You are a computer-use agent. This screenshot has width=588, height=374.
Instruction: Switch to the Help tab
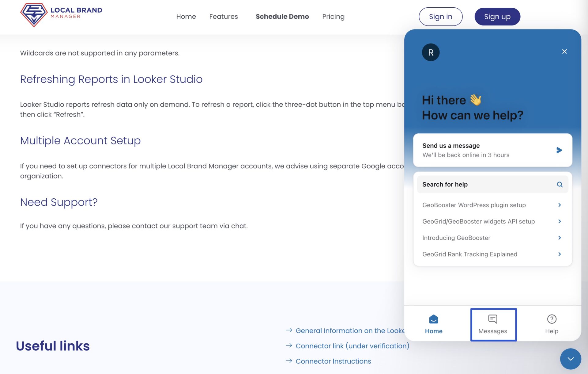[x=551, y=324]
